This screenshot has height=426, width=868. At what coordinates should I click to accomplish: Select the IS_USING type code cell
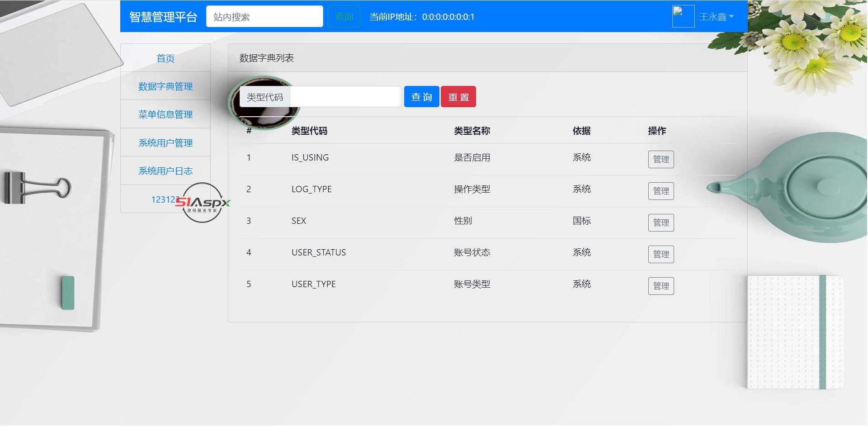(x=310, y=157)
